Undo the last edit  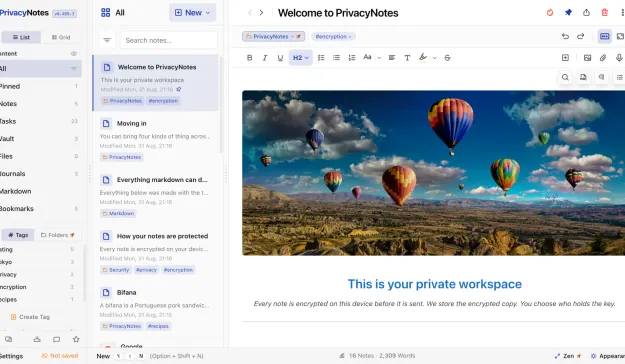click(565, 36)
